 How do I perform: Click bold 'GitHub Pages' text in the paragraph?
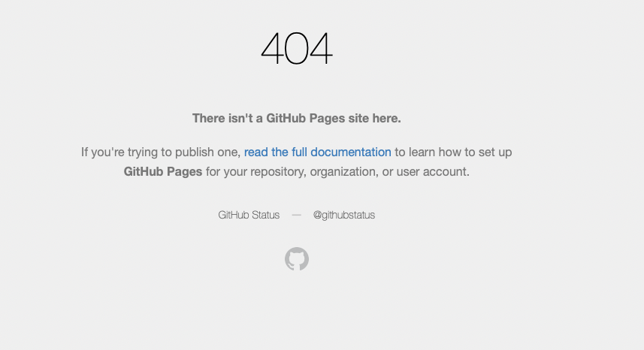[x=162, y=171]
